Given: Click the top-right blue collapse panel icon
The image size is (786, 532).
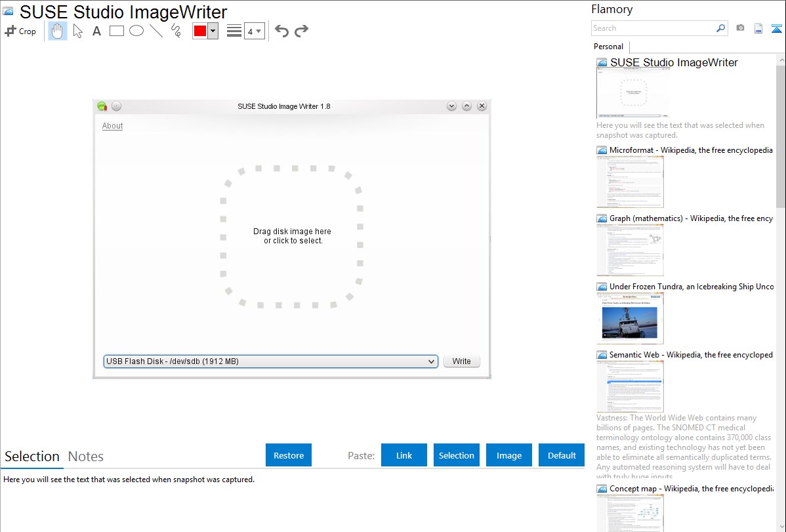Looking at the screenshot, I should point(776,28).
